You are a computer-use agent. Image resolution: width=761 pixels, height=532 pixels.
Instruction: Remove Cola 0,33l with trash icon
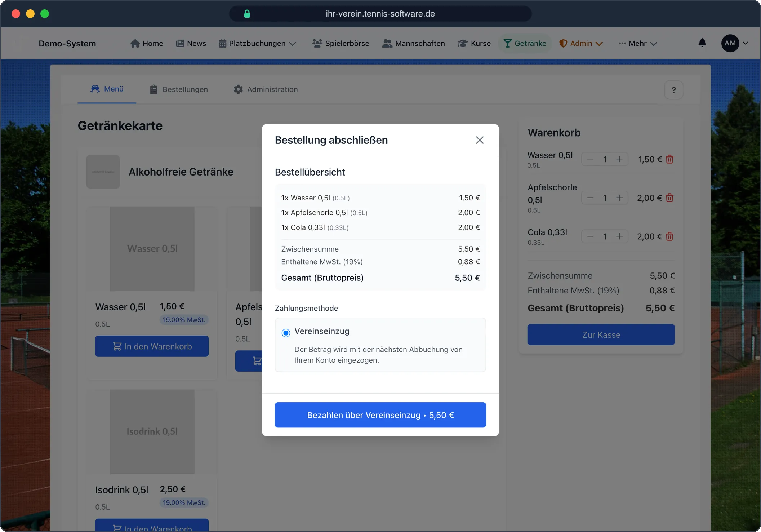669,236
